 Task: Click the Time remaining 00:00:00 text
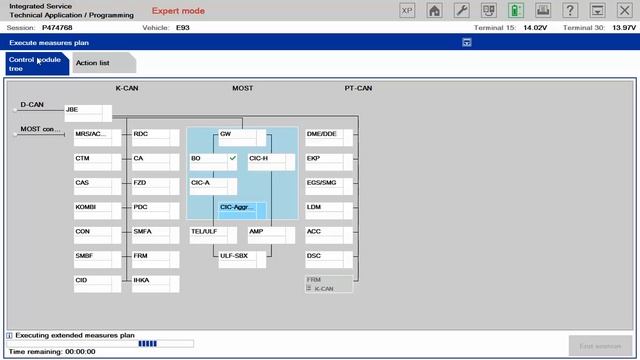(x=52, y=352)
